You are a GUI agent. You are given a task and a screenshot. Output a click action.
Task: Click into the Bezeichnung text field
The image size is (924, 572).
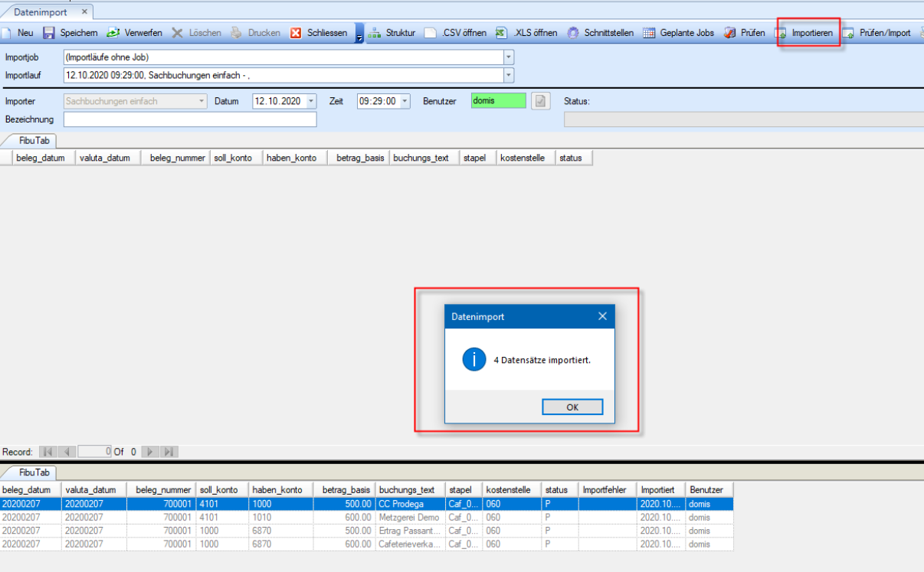coord(189,119)
